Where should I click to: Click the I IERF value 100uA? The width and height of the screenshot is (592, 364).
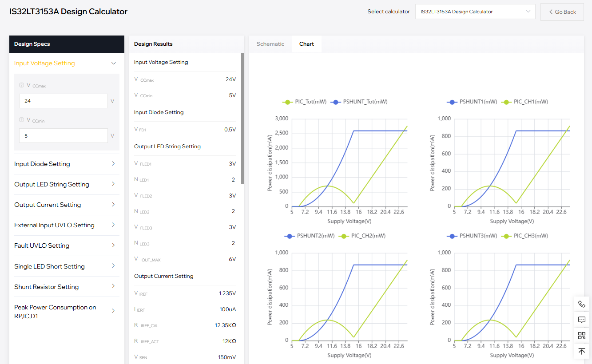coord(227,309)
